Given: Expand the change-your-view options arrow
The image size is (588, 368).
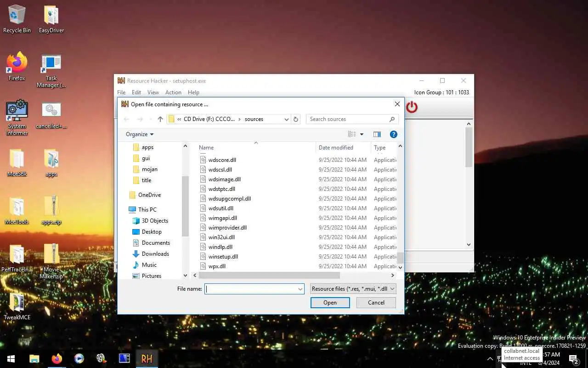Looking at the screenshot, I should click(x=362, y=134).
